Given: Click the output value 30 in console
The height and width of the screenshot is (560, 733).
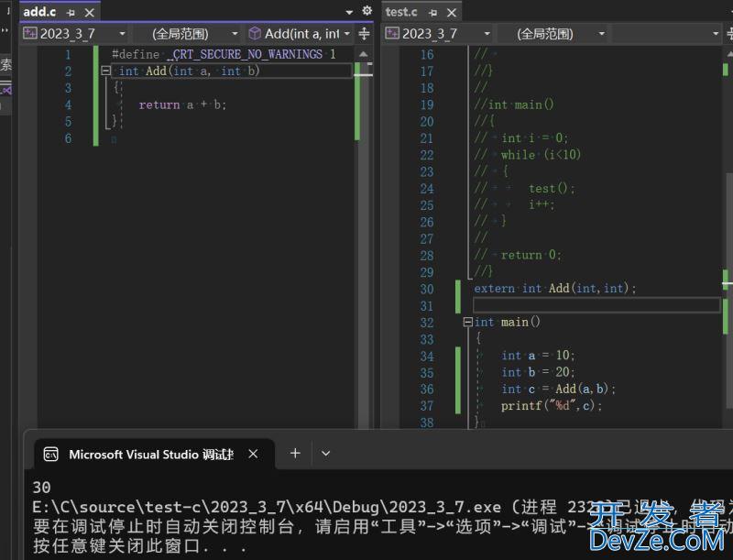Looking at the screenshot, I should [x=41, y=488].
